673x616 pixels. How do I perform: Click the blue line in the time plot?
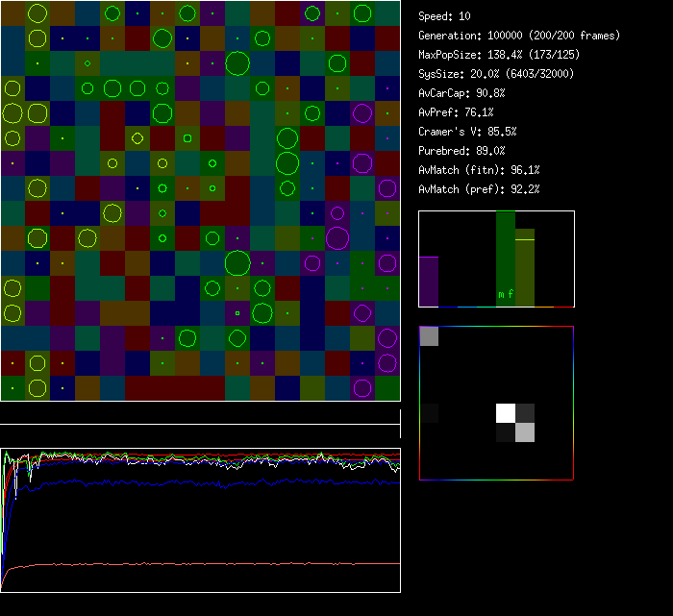pos(240,483)
